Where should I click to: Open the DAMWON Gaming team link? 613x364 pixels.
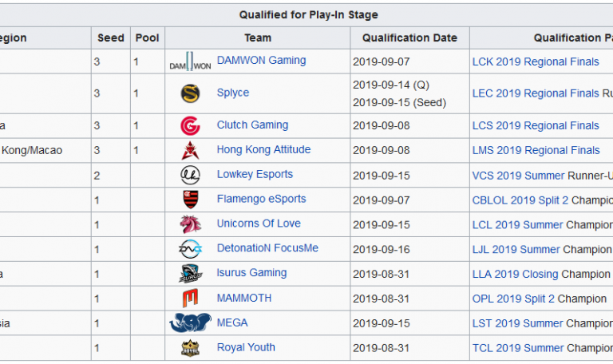(261, 61)
